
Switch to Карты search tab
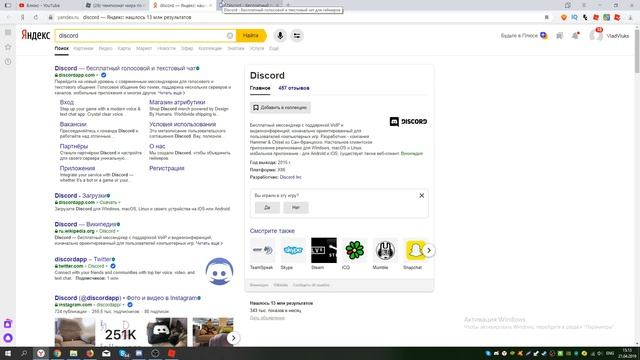pyautogui.click(x=124, y=48)
